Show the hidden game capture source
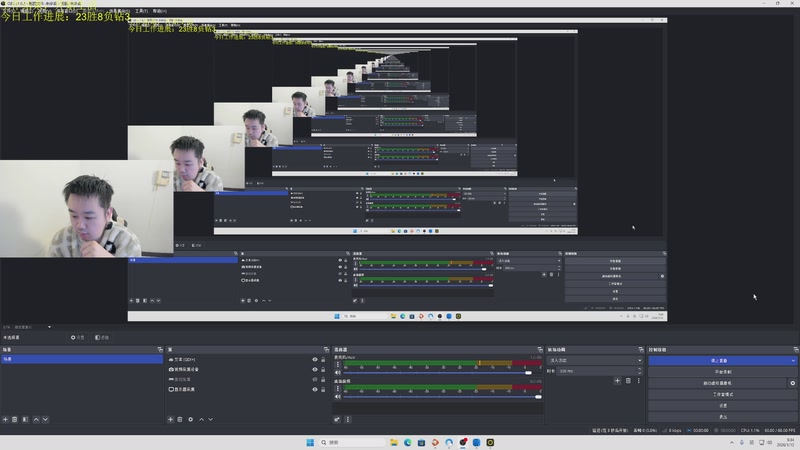800x450 pixels. pos(315,379)
